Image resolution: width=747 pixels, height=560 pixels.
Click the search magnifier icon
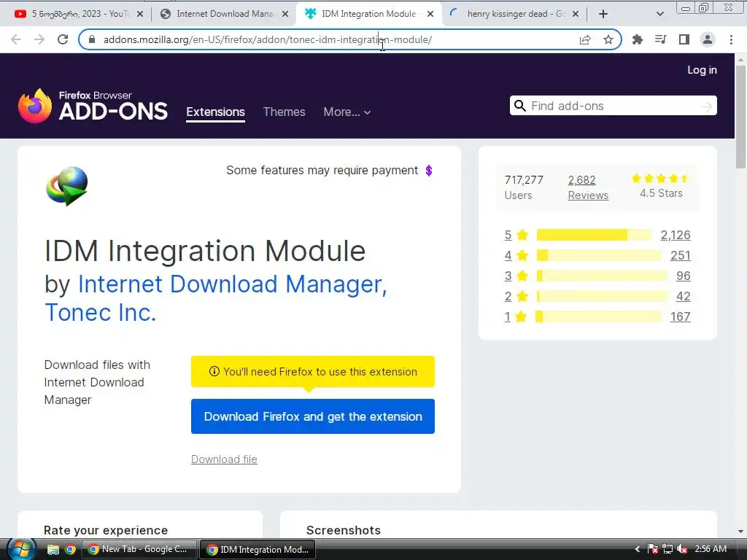tap(519, 106)
